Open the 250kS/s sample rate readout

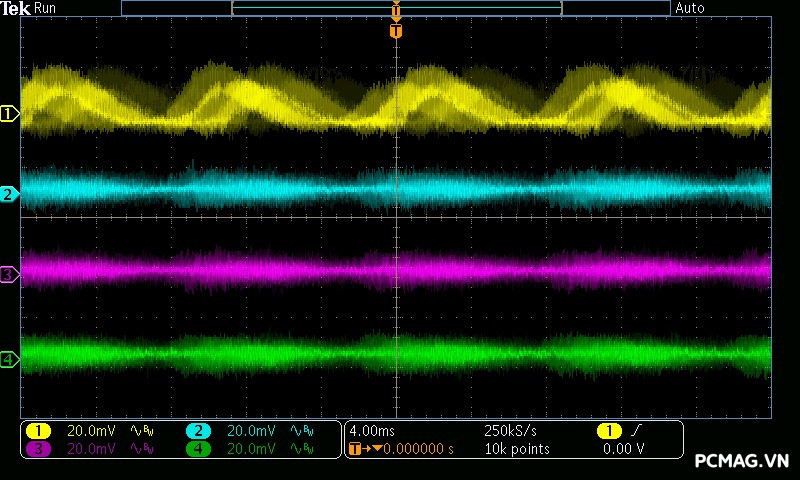(510, 431)
